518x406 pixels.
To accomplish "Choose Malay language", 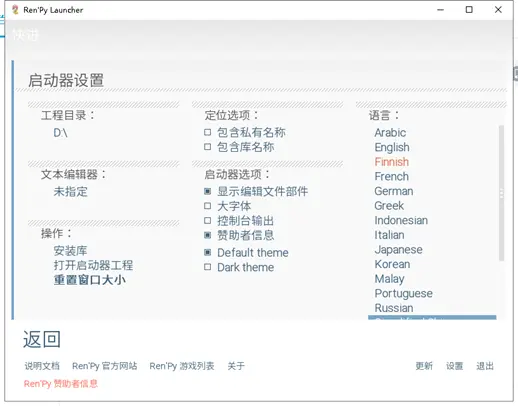I will tap(389, 279).
